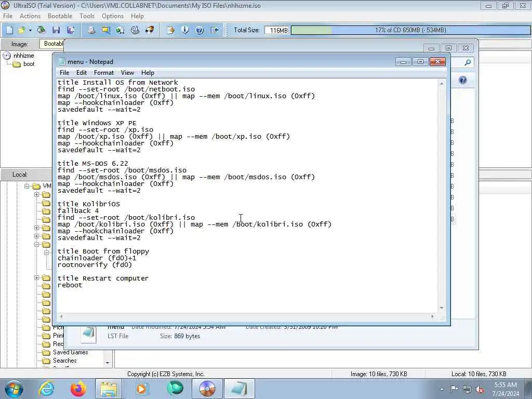
Task: Open the media player taskbar icon
Action: point(142,389)
